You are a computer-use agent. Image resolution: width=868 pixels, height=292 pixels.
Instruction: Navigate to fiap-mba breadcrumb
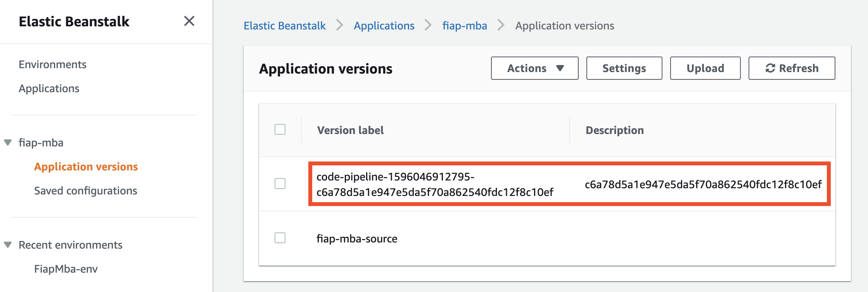464,26
